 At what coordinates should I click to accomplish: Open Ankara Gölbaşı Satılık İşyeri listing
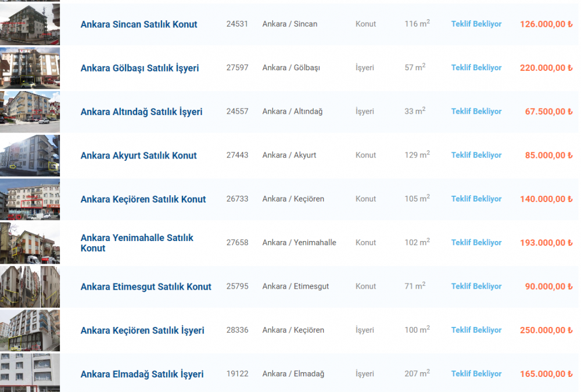[x=139, y=68]
